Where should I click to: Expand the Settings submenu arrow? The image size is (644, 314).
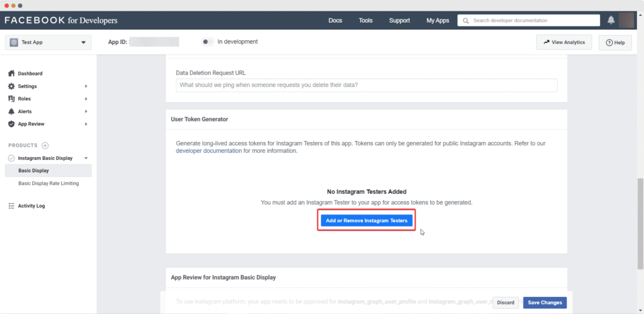point(86,86)
